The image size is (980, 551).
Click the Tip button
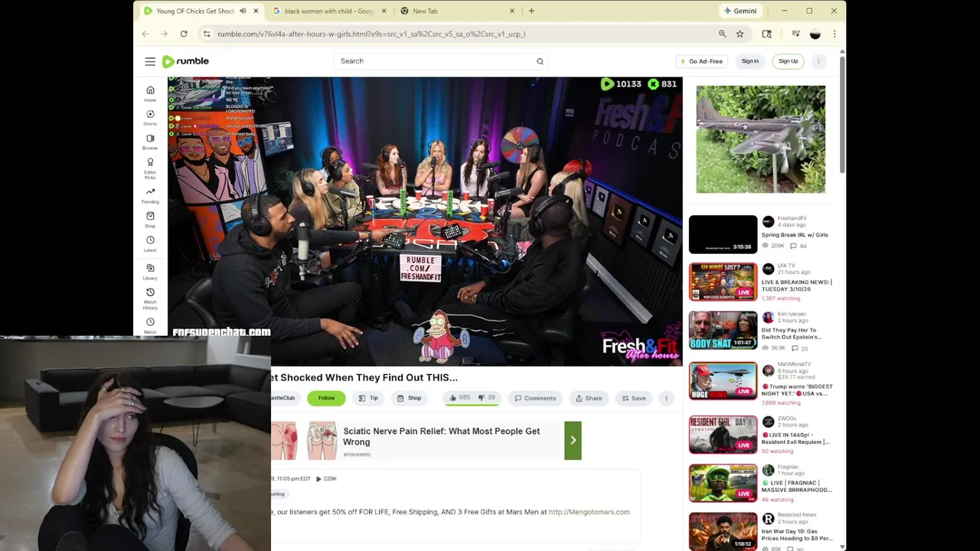click(x=368, y=398)
